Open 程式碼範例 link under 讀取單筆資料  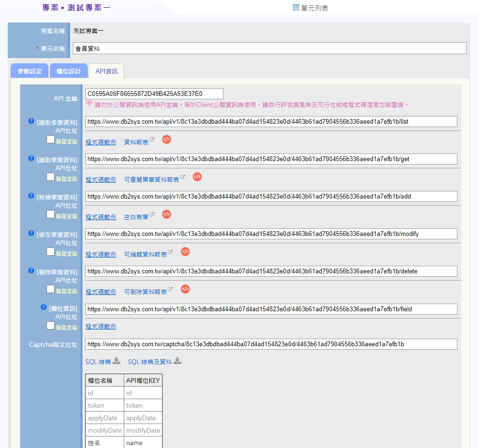tap(101, 180)
